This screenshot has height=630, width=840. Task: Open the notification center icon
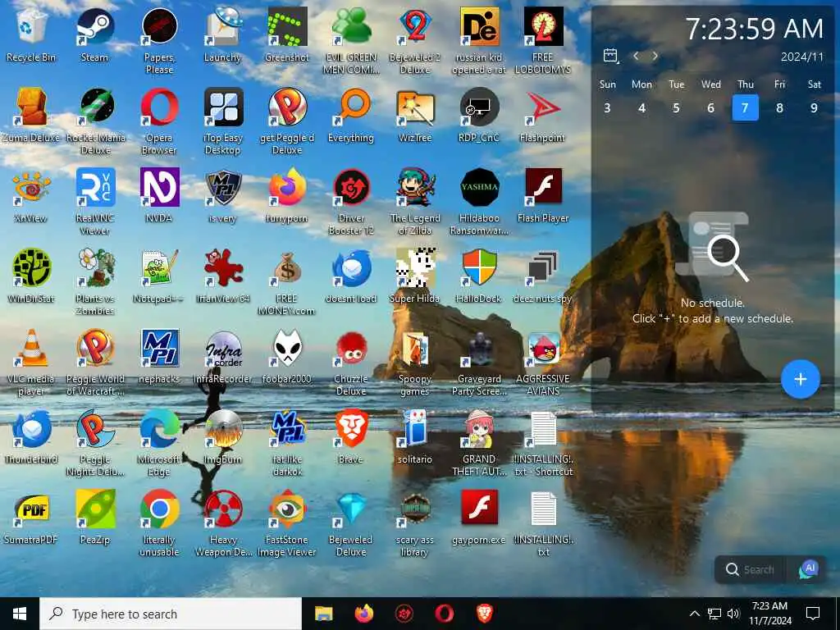tap(813, 614)
